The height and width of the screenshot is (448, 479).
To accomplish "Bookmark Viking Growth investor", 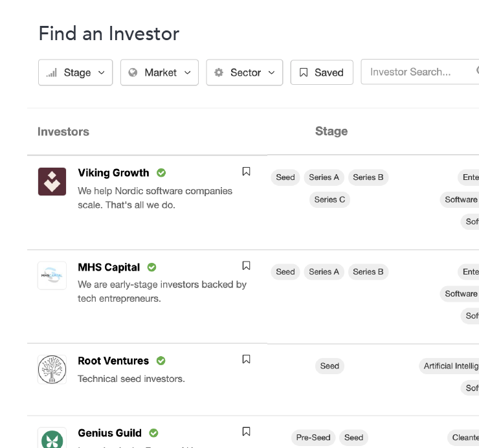I will (x=246, y=172).
